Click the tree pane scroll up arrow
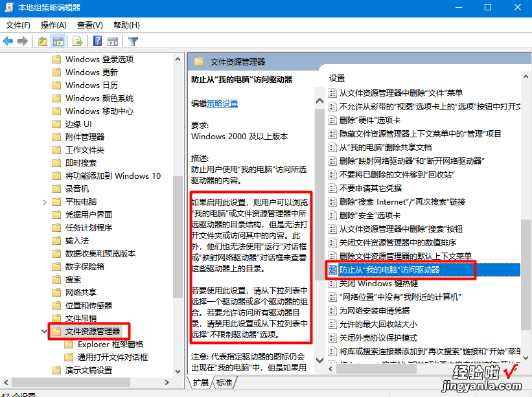This screenshot has width=532, height=397. pos(178,59)
